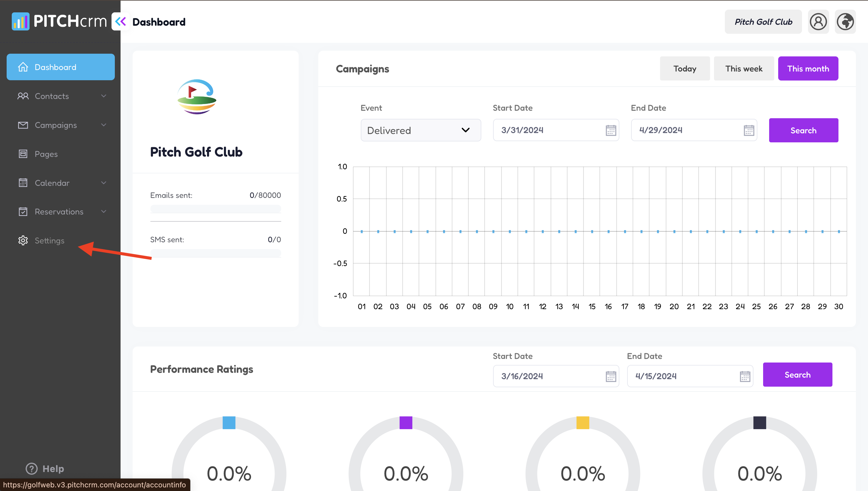Collapse sidebar with double-chevron icon

(120, 22)
